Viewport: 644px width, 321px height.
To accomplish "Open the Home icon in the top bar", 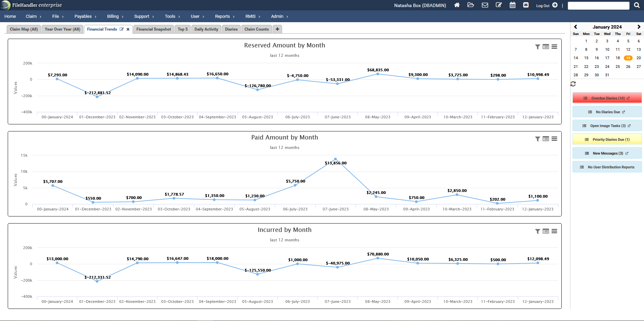I will click(457, 5).
